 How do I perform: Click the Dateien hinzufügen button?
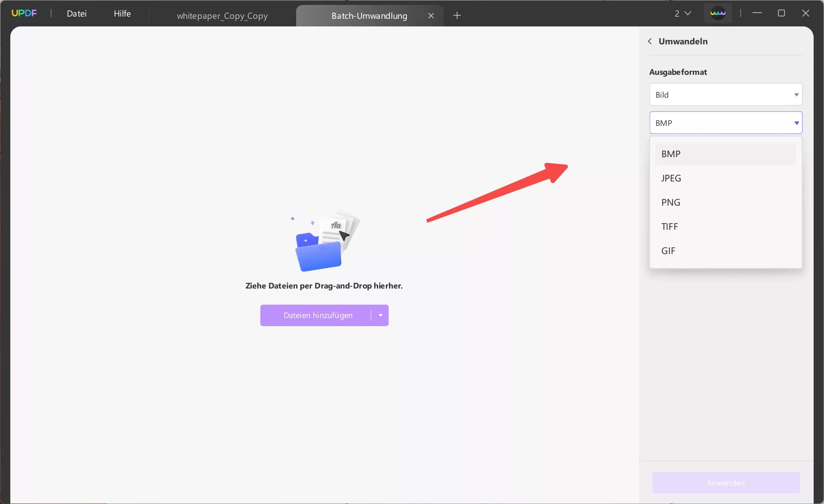coord(318,315)
